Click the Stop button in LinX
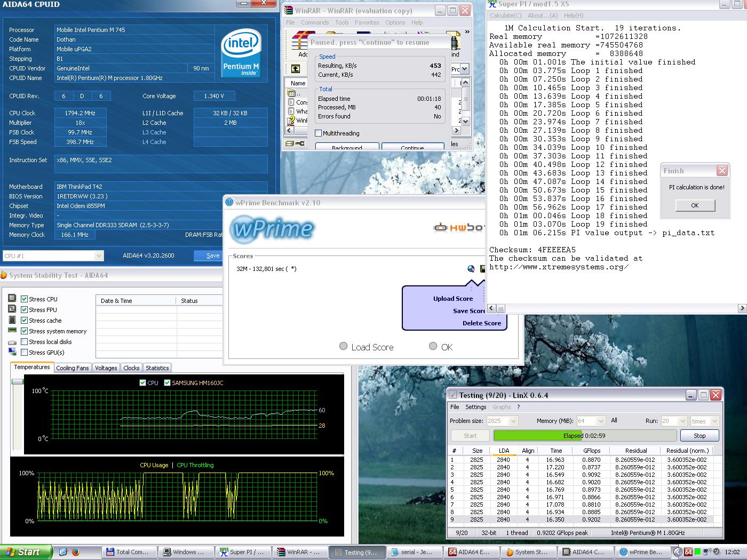Image resolution: width=747 pixels, height=560 pixels. pyautogui.click(x=699, y=436)
